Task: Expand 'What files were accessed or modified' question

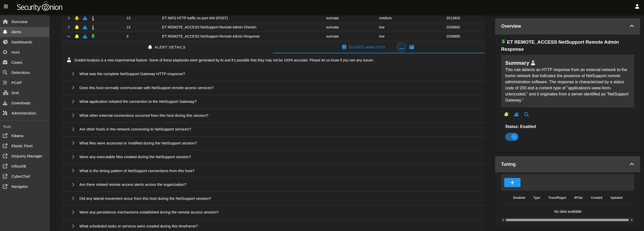Action: [273, 143]
